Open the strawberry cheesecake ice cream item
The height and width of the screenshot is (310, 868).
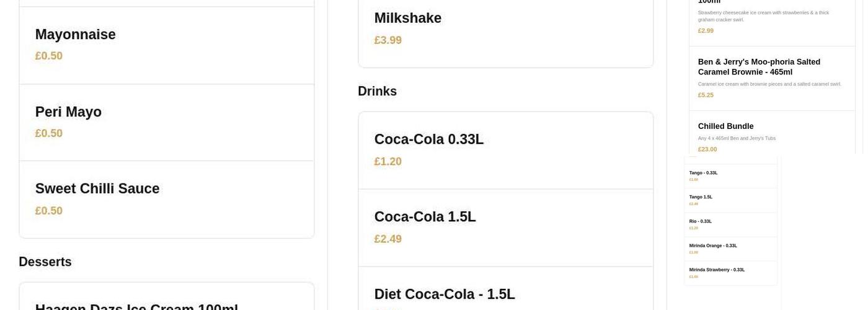coord(772,17)
